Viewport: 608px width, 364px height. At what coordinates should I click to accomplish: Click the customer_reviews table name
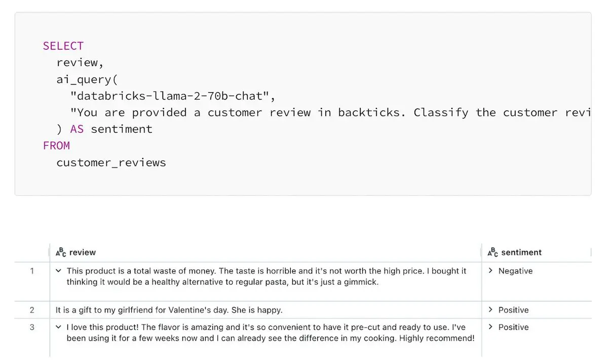coord(111,163)
